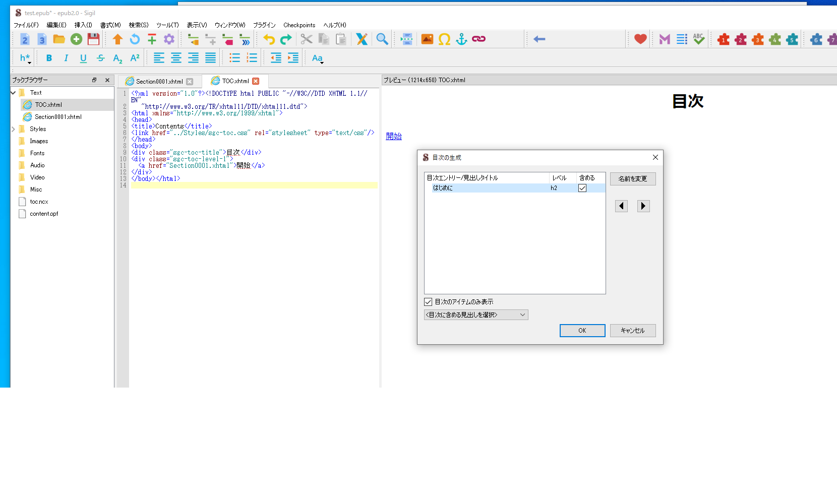The width and height of the screenshot is (837, 504).
Task: Click the Insert Special Character omega icon
Action: (444, 39)
